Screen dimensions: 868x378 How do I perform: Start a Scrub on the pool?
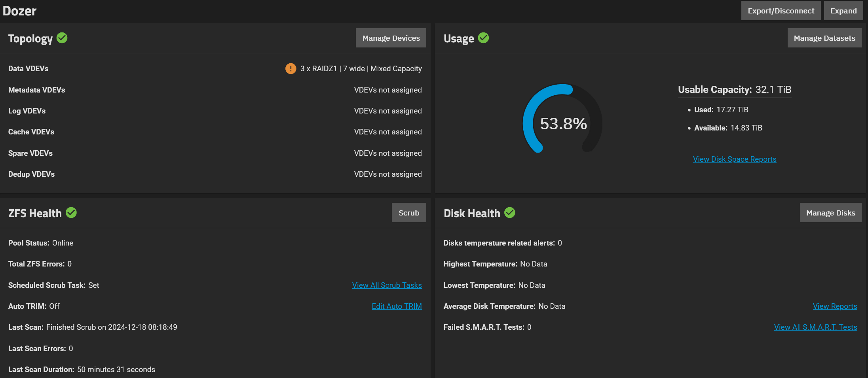[x=408, y=213]
